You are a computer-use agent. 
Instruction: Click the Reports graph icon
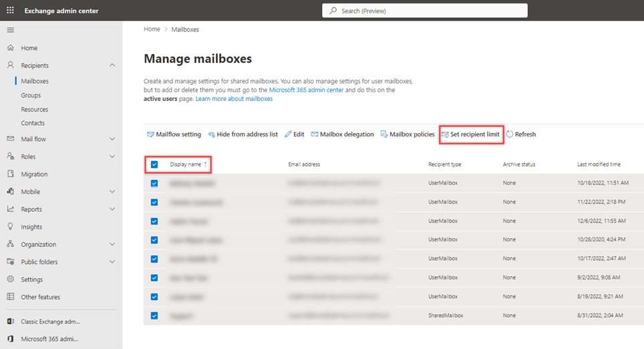(11, 209)
